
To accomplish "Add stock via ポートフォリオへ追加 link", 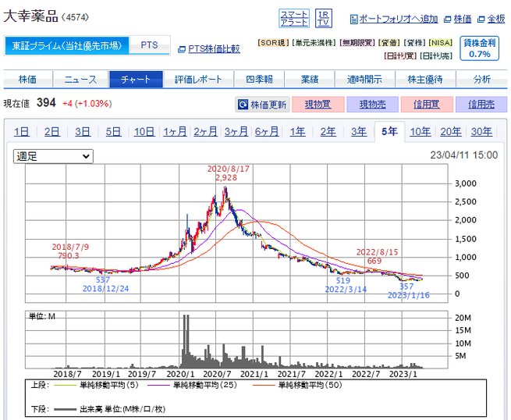I will (398, 20).
